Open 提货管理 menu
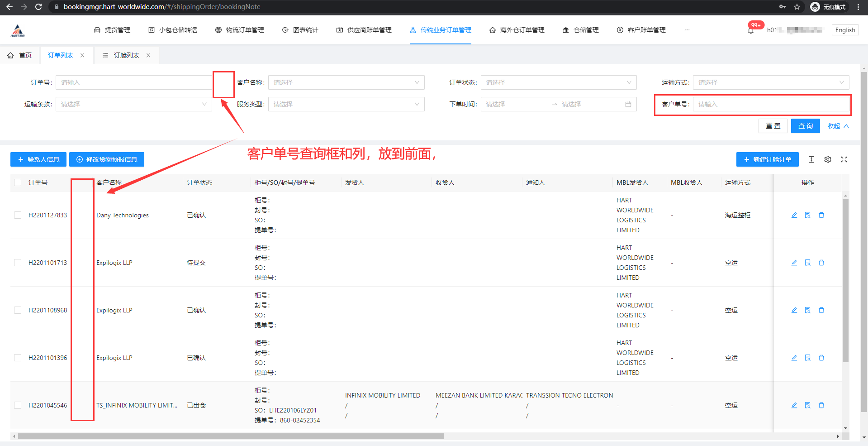Screen dimensions: 868x446 click(112, 30)
